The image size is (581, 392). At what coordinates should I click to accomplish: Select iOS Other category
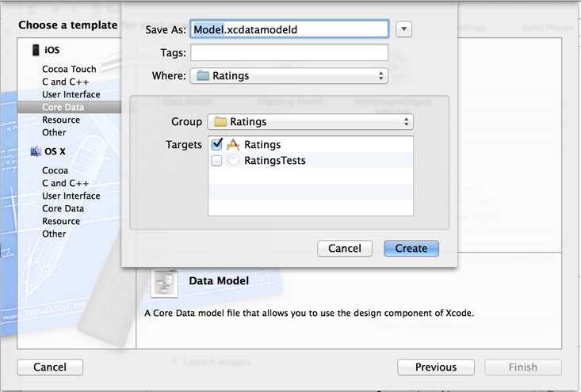[54, 132]
